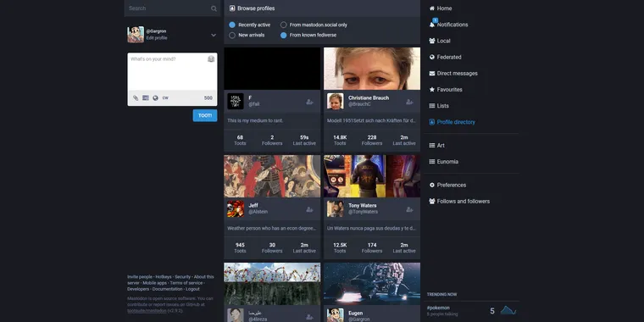Click the pokemon trend sparkline chart
The width and height of the screenshot is (644, 322).
coord(508,310)
